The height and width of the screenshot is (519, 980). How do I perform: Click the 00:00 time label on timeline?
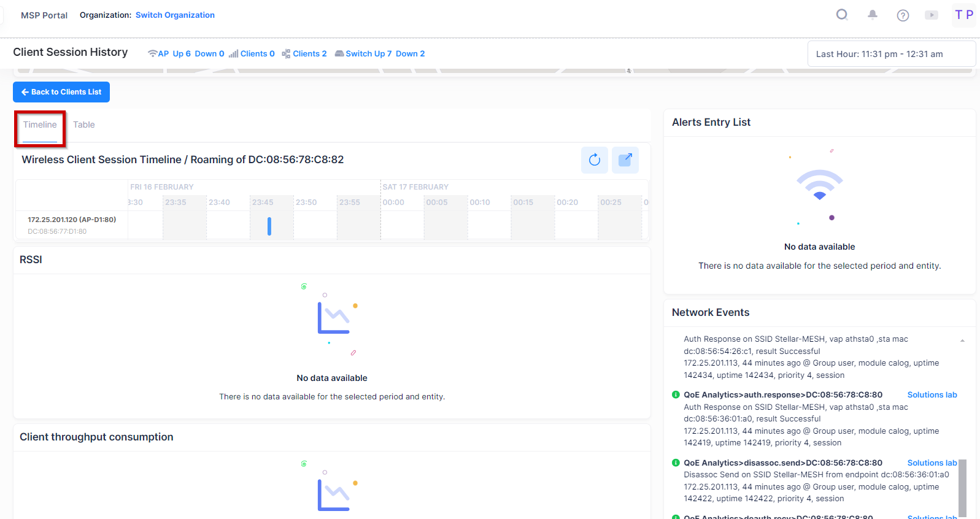pos(393,202)
